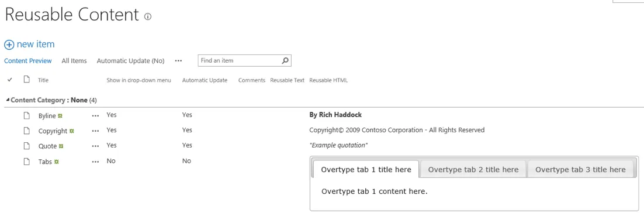Viewport: 644px width, 216px height.
Task: Click Overtype tab 1 content here text
Action: pyautogui.click(x=375, y=191)
